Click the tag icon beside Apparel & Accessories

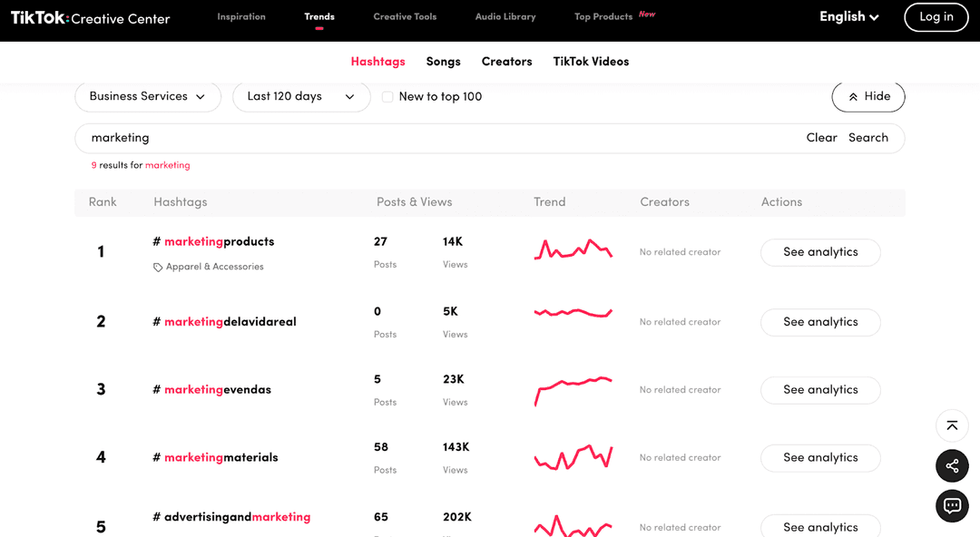click(158, 267)
